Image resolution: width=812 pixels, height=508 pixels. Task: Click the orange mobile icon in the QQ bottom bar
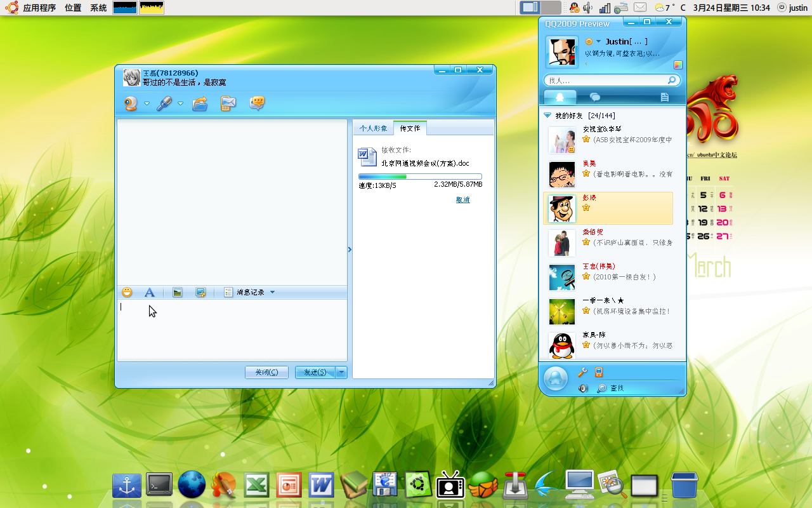click(598, 372)
